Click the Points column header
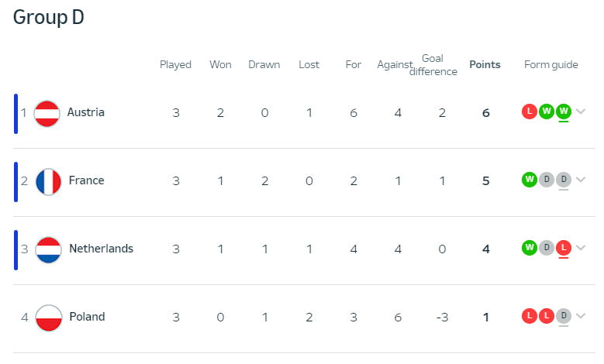 pos(485,64)
